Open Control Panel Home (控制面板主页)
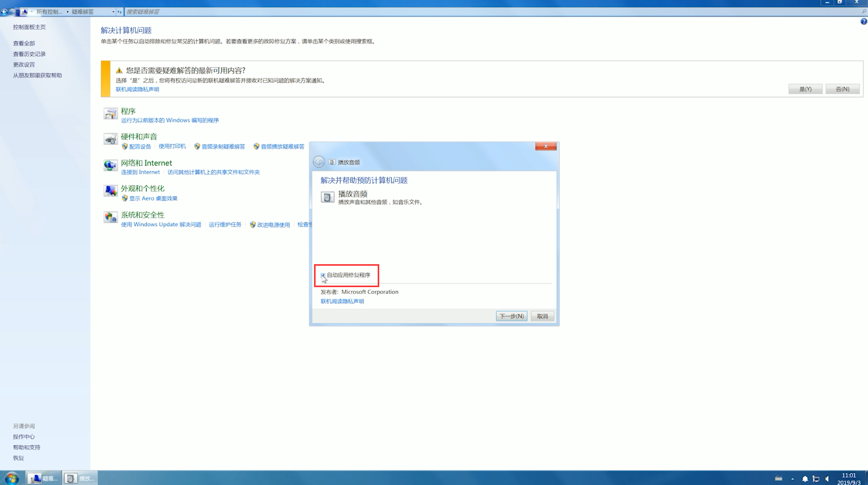This screenshot has height=485, width=868. [x=29, y=27]
